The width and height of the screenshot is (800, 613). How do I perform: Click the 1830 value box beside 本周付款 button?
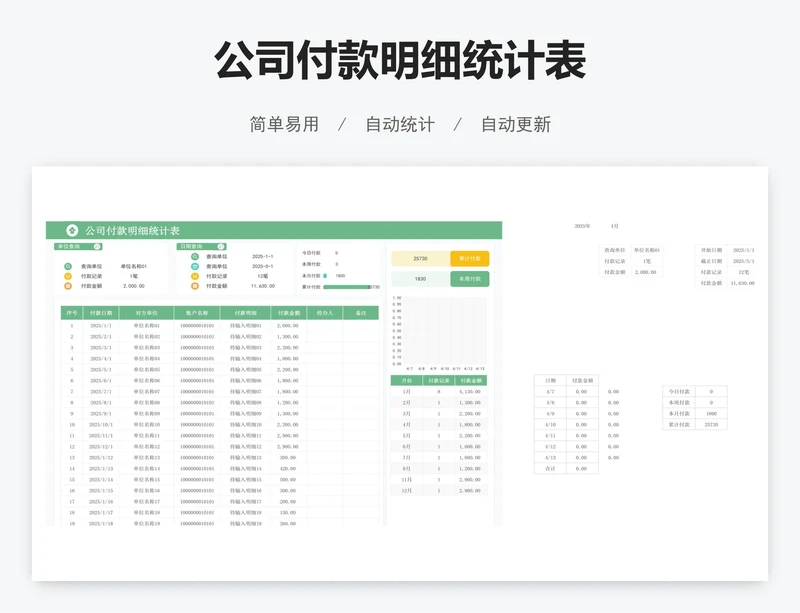click(420, 279)
